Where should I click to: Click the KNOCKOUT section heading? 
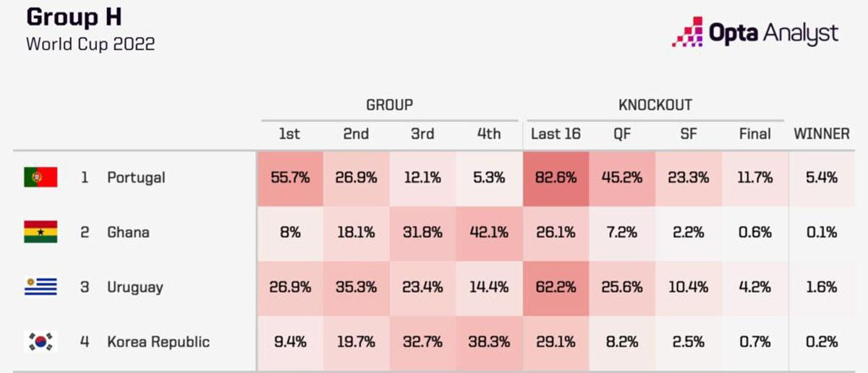654,105
